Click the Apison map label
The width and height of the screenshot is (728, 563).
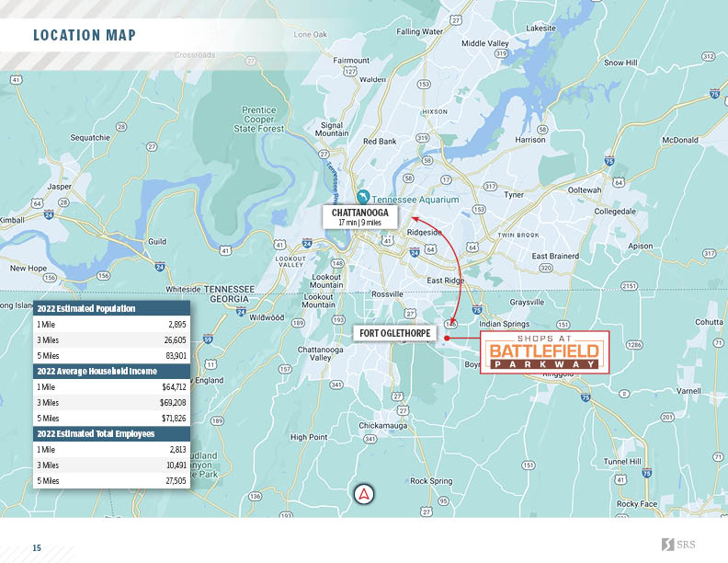pyautogui.click(x=641, y=246)
